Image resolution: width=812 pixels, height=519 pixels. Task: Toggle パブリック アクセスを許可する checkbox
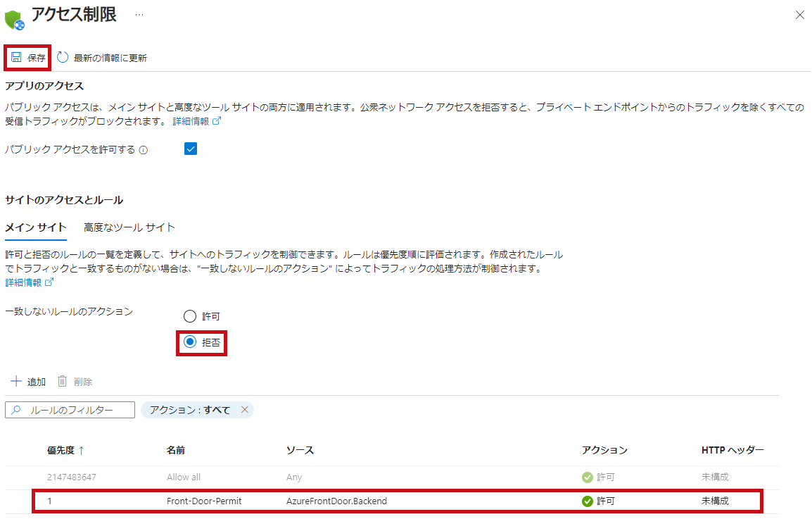(x=191, y=149)
